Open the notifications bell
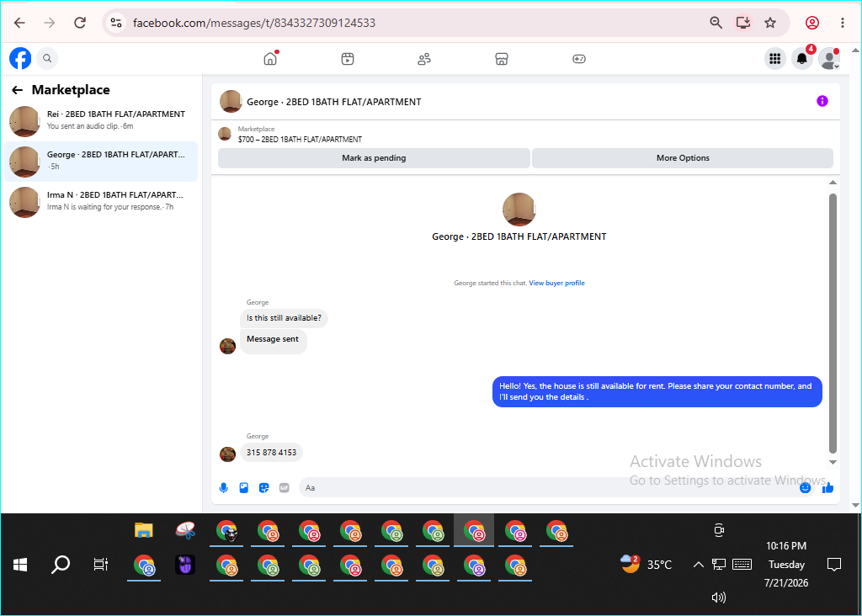 tap(802, 58)
